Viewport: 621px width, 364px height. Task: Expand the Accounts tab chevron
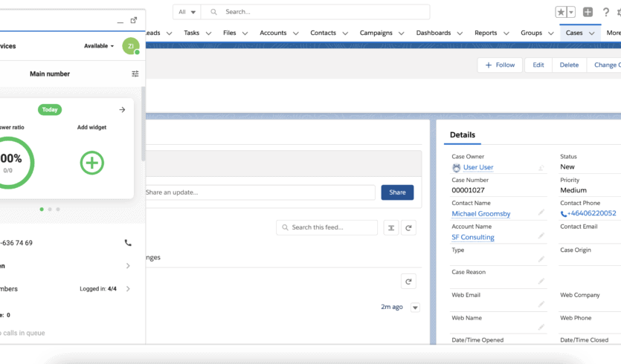pyautogui.click(x=295, y=33)
